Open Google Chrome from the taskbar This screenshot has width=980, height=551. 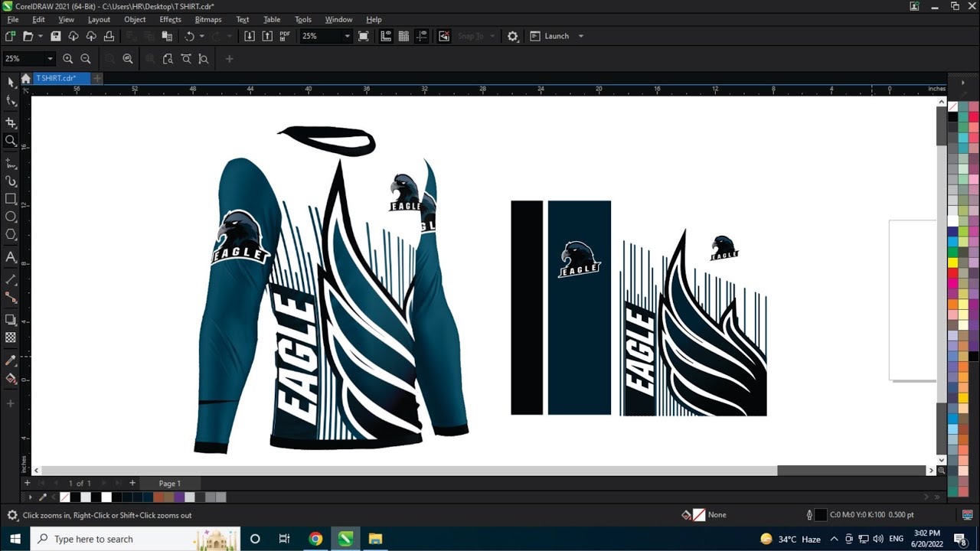tap(315, 539)
